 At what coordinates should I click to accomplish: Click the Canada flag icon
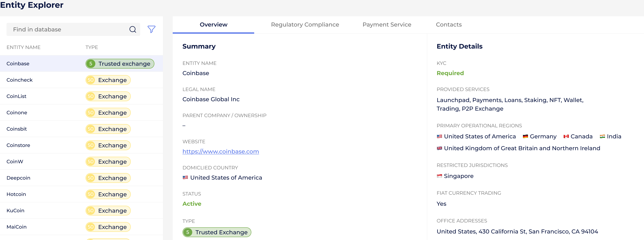pyautogui.click(x=566, y=137)
